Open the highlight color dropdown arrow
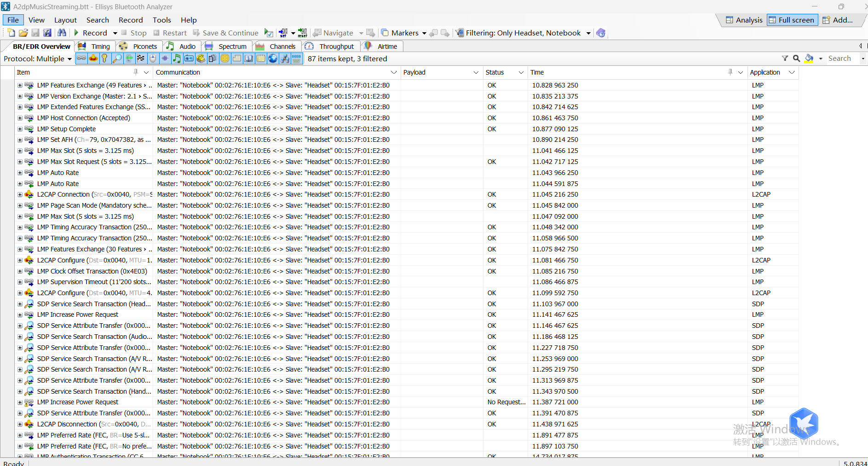The height and width of the screenshot is (466, 868). pos(821,59)
